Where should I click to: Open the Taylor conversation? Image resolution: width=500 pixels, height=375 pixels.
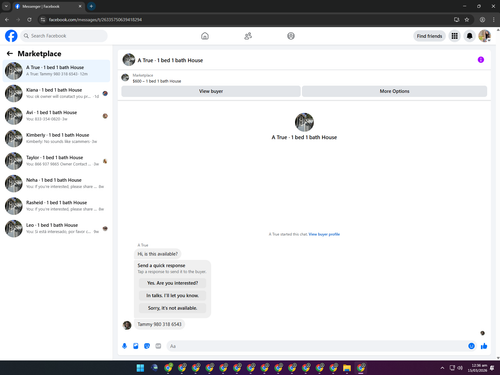click(x=56, y=161)
